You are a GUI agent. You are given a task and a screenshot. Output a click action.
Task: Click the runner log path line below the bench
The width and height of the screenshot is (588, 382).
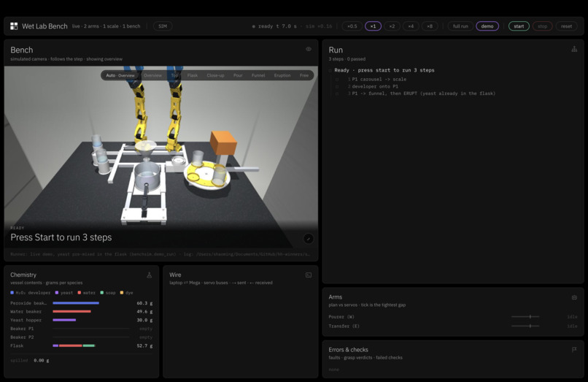click(160, 254)
